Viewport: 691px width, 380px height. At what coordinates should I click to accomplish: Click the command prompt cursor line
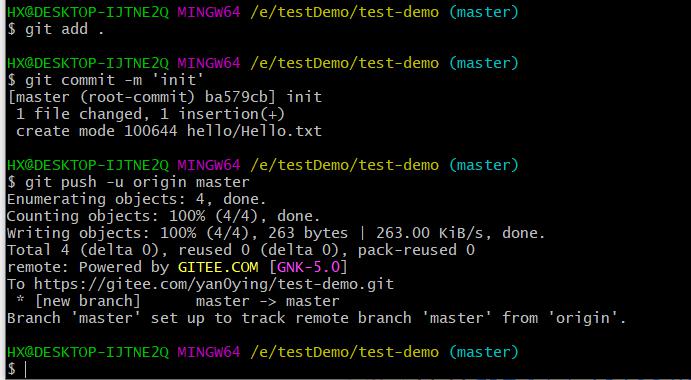[x=18, y=369]
